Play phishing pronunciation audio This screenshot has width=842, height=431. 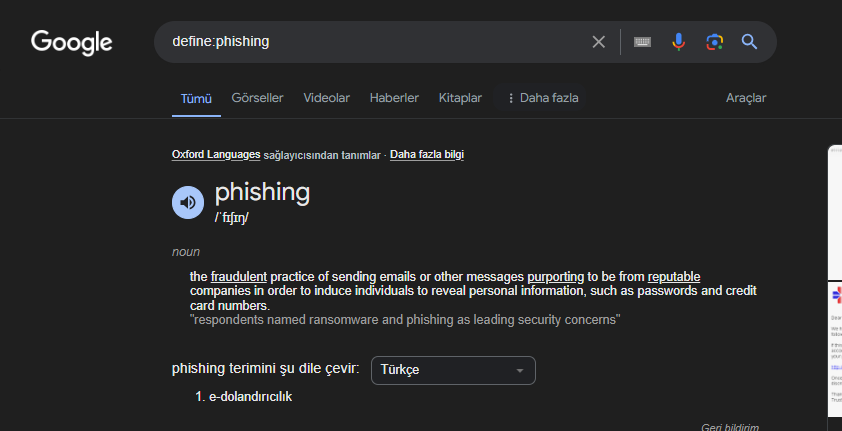(x=188, y=202)
